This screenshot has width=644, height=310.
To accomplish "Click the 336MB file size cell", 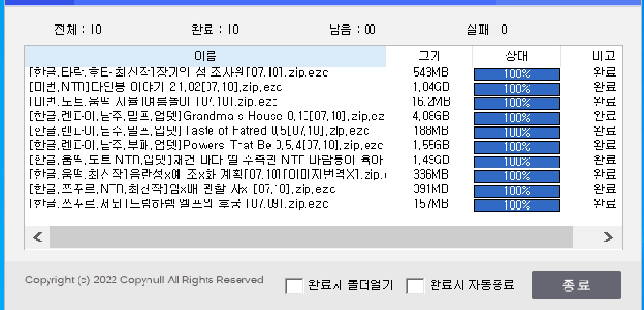I will (431, 175).
